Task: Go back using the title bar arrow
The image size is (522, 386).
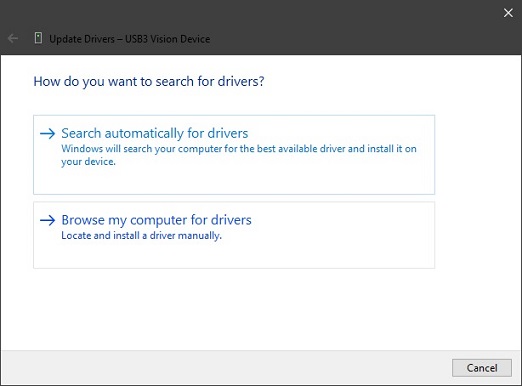Action: (13, 38)
